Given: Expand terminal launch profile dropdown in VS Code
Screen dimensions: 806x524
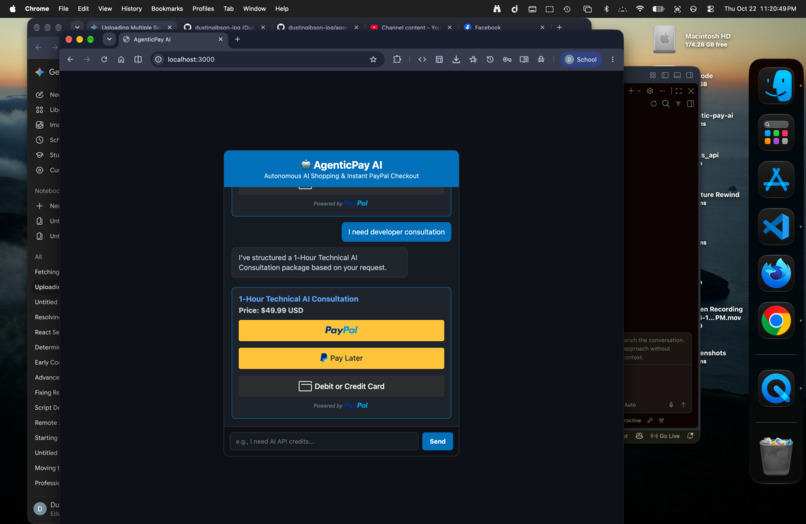Looking at the screenshot, I should coord(639,91).
